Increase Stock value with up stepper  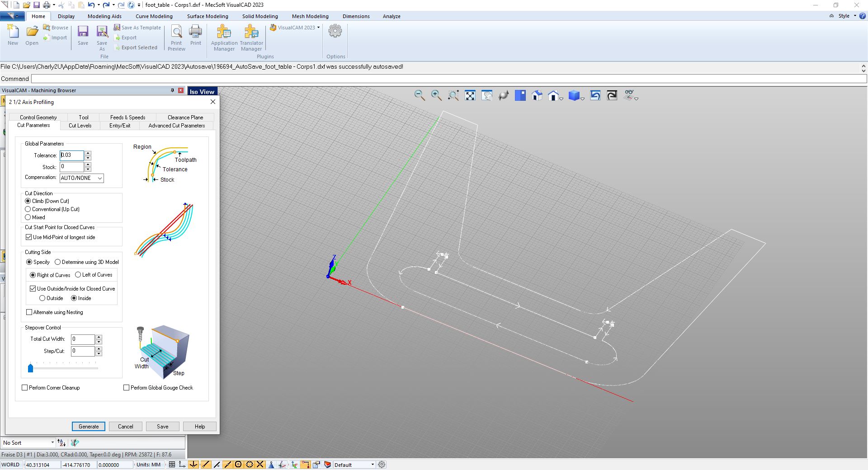tap(88, 164)
